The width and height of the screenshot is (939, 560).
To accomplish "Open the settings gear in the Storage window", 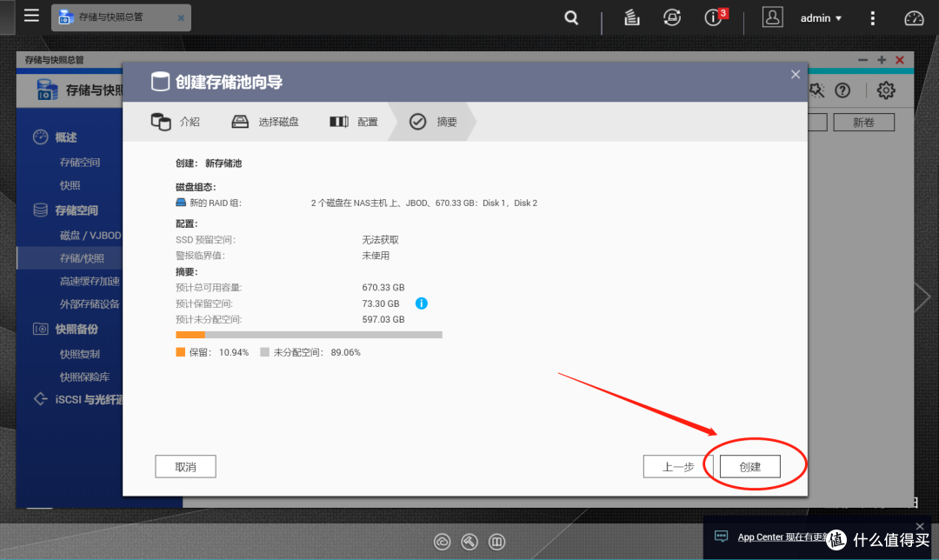I will [x=883, y=90].
